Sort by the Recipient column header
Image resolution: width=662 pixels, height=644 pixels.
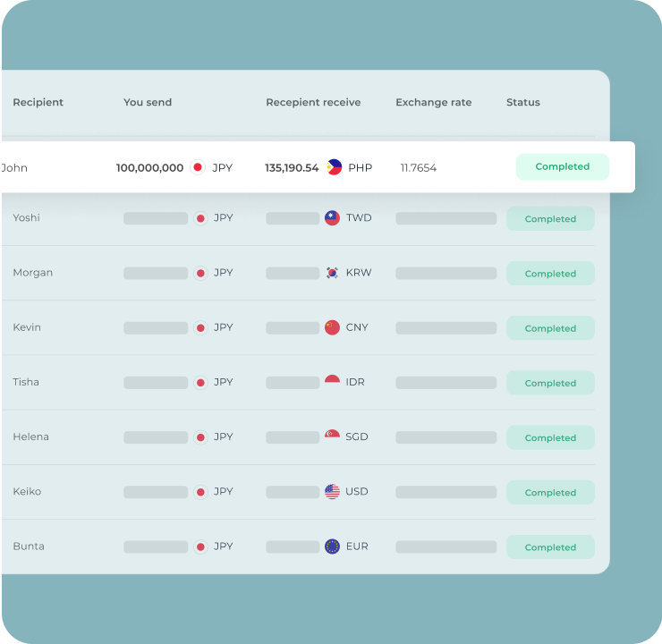click(x=38, y=102)
